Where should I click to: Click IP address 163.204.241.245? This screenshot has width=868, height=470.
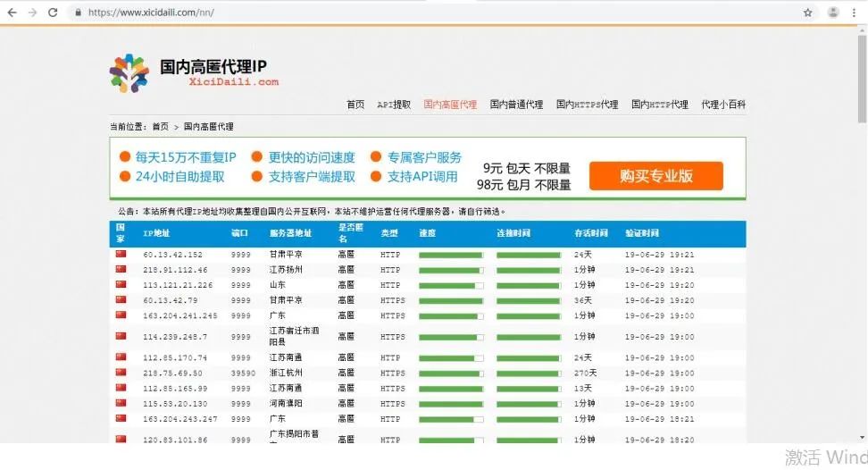coord(179,315)
